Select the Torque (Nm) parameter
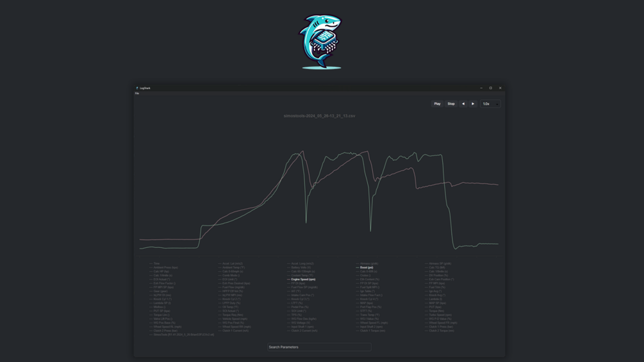Image resolution: width=644 pixels, height=362 pixels. [434, 311]
